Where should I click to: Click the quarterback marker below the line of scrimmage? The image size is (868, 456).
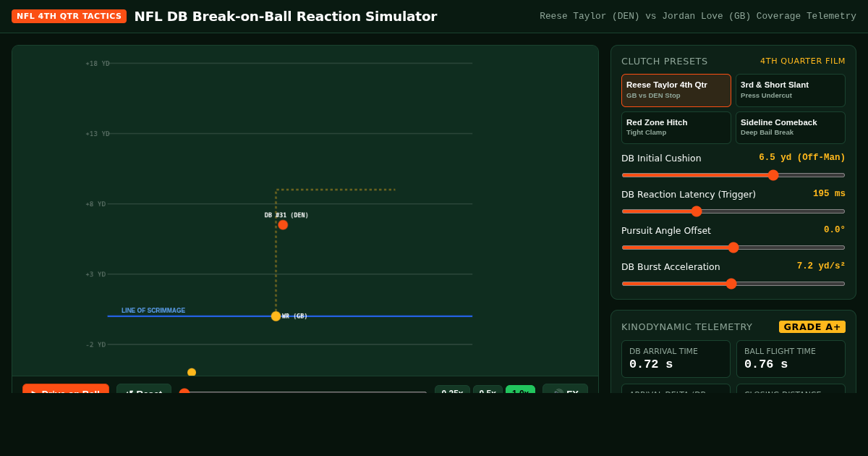pyautogui.click(x=192, y=373)
